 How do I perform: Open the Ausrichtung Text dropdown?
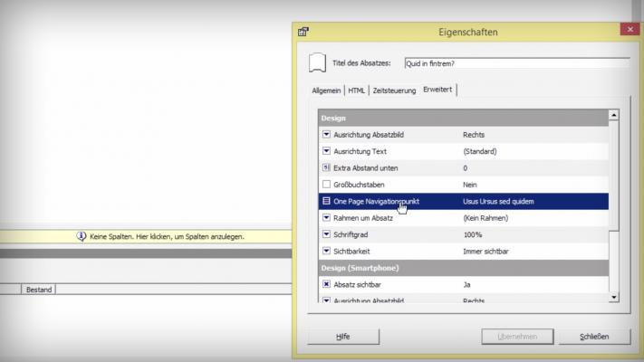click(326, 151)
